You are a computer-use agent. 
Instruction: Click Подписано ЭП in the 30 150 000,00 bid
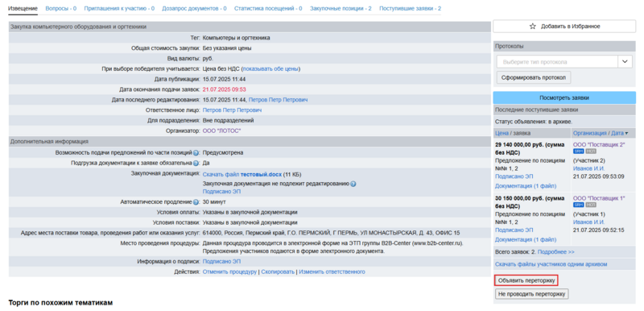click(514, 230)
